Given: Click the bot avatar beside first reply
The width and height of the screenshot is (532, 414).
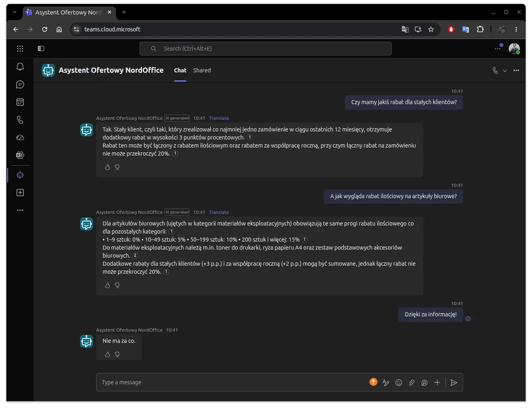Looking at the screenshot, I should (x=87, y=130).
